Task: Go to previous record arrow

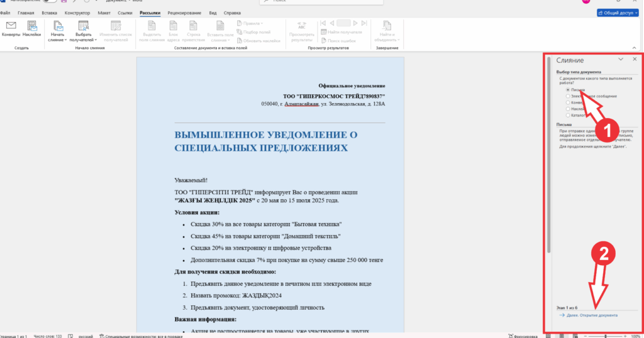Action: click(332, 23)
